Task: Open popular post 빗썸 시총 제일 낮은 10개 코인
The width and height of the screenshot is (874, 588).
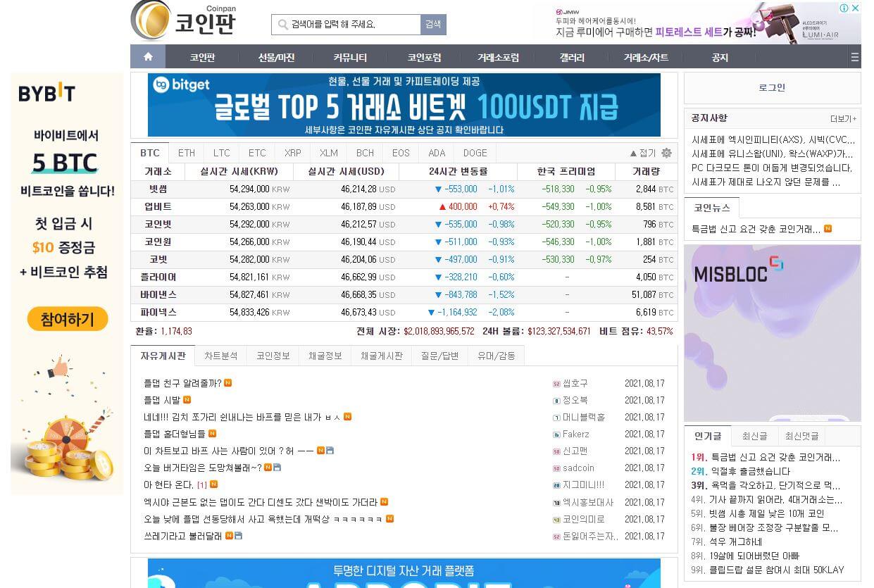Action: click(x=766, y=513)
